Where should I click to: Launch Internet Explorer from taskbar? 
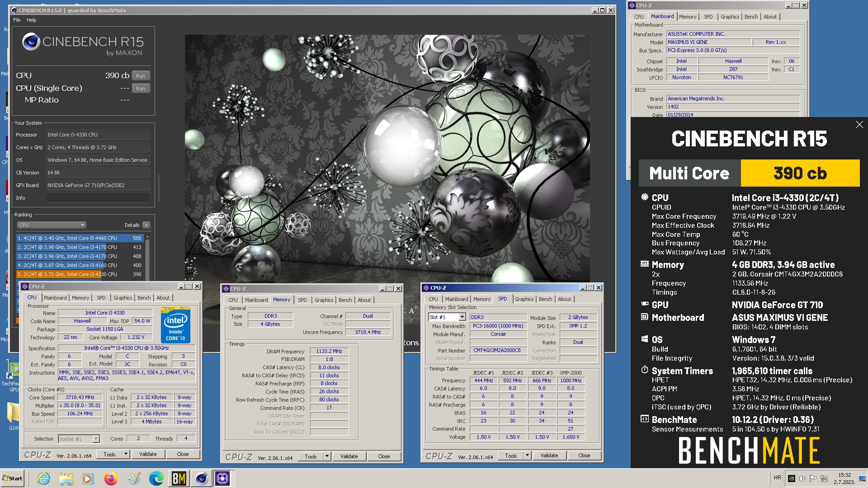[44, 479]
